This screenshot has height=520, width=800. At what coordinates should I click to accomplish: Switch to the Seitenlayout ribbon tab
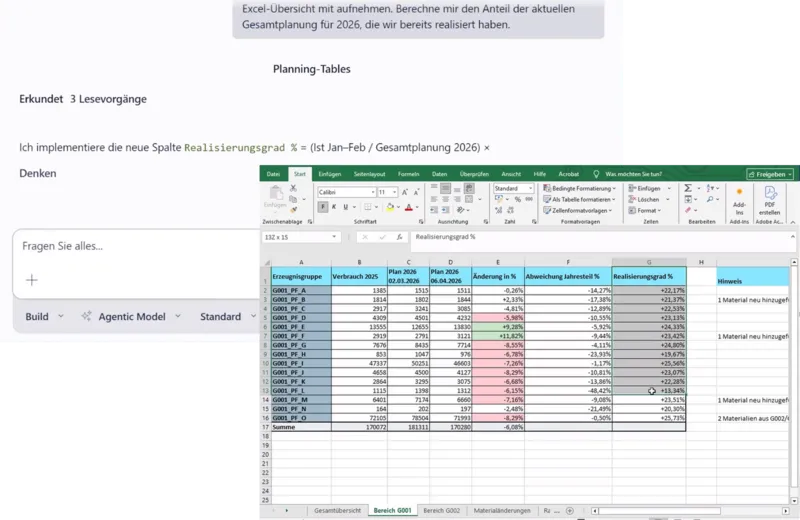[x=369, y=174]
